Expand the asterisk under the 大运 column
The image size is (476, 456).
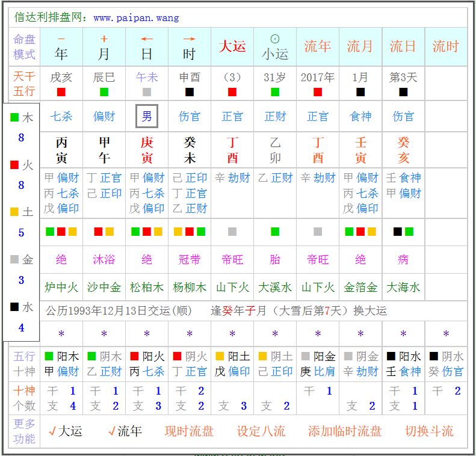click(232, 334)
